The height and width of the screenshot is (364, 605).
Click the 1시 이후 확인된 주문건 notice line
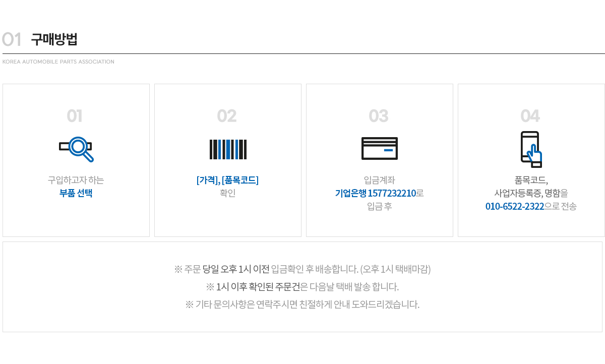coord(302,287)
